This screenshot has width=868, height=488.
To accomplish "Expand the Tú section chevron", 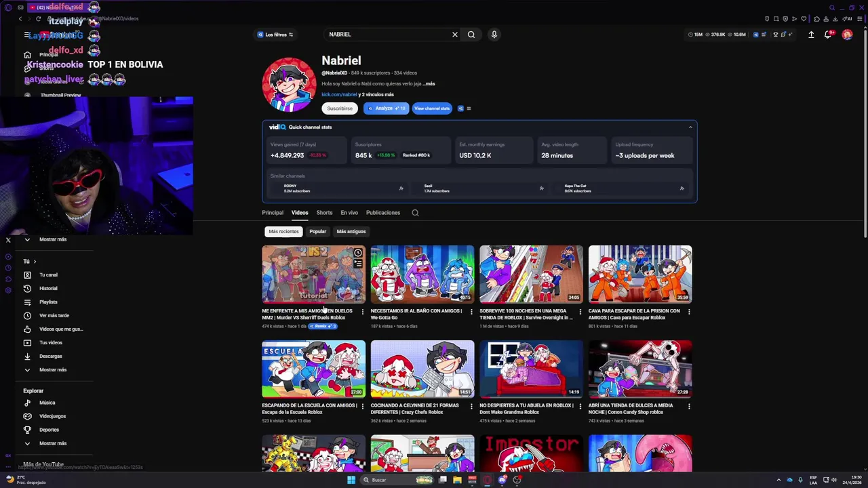I will click(x=35, y=261).
